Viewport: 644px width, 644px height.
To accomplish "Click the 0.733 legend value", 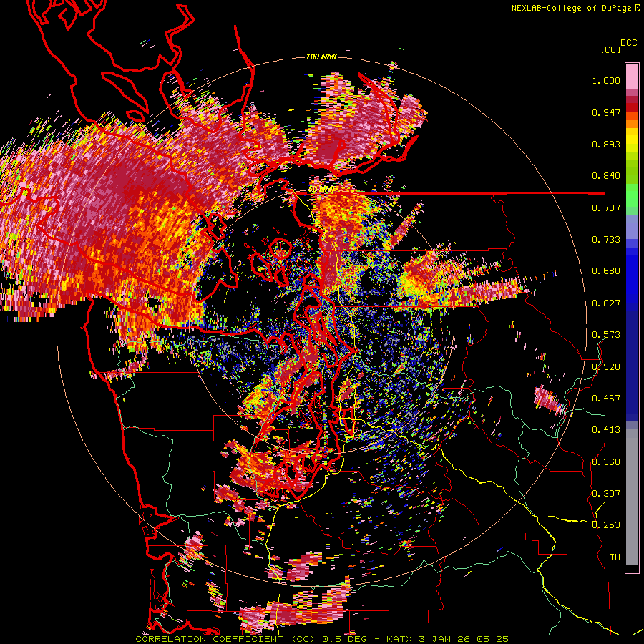I will [606, 240].
